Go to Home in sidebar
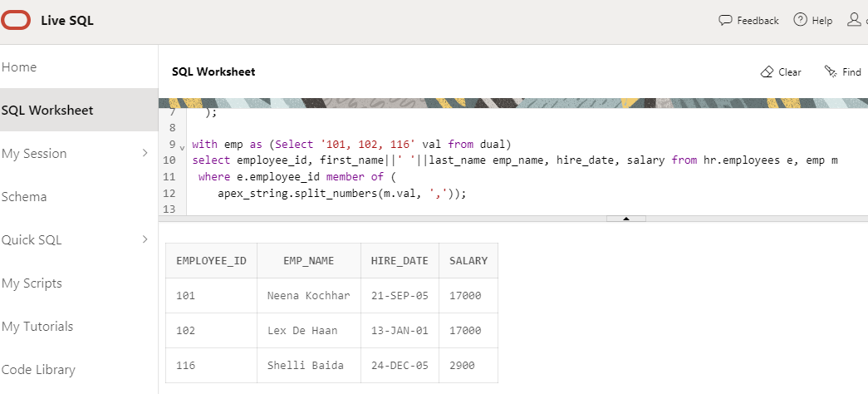The image size is (868, 394). tap(20, 67)
